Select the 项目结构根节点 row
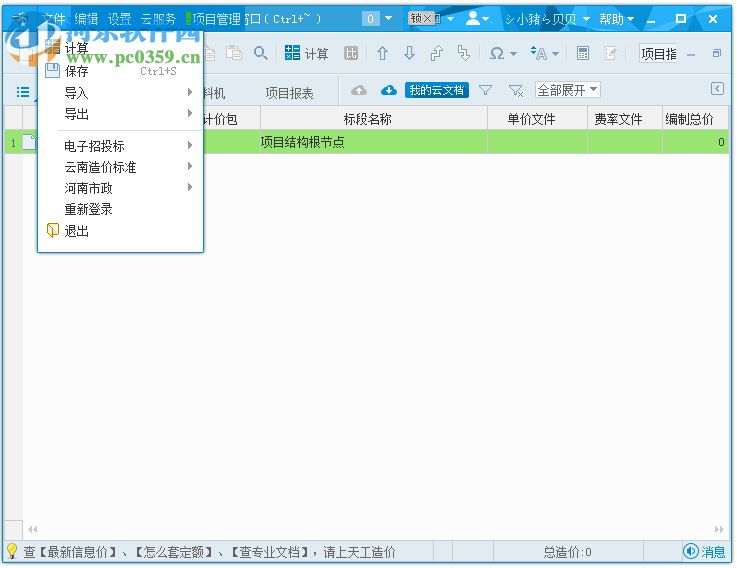This screenshot has height=568, width=737. point(367,142)
